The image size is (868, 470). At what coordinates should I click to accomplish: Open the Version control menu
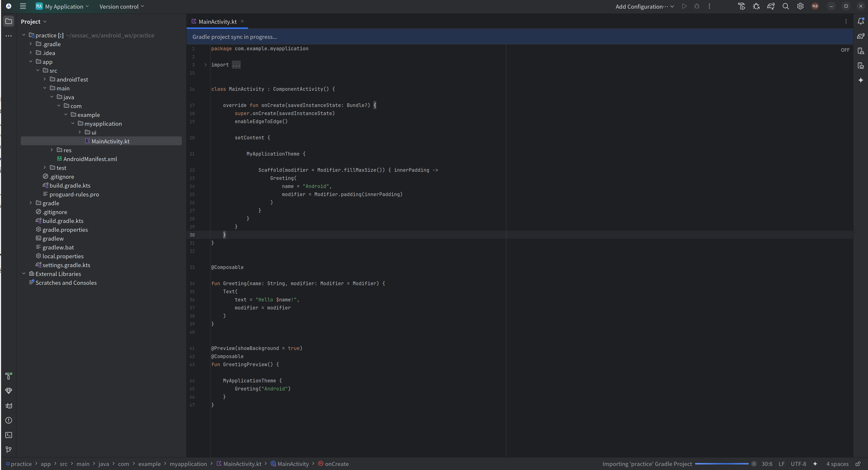point(122,6)
